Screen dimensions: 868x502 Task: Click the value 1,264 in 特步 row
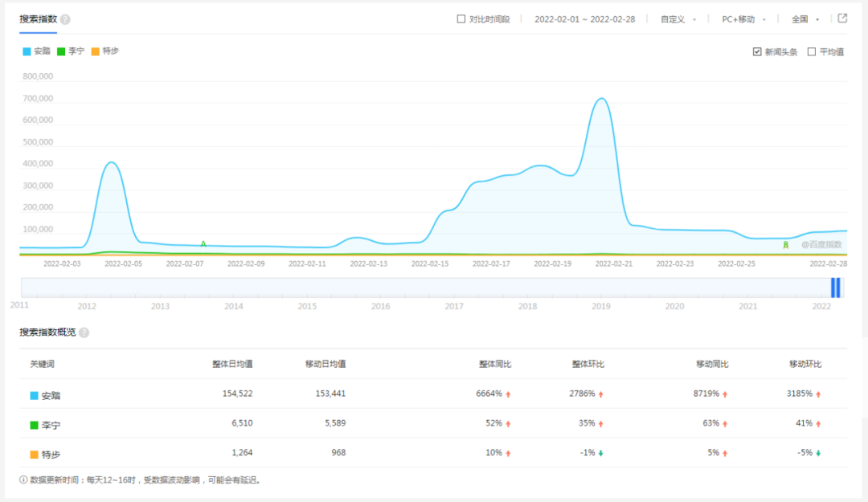(x=242, y=453)
